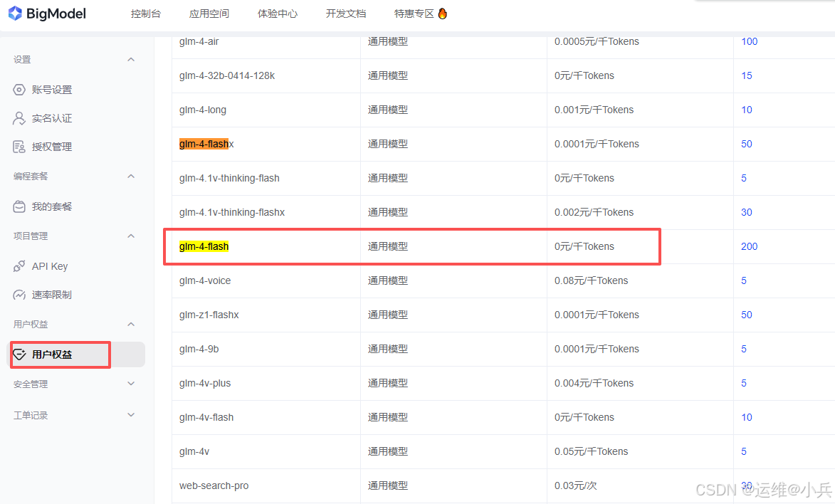Click the 100 link for glm-4-air
This screenshot has height=504, width=835.
[x=750, y=41]
